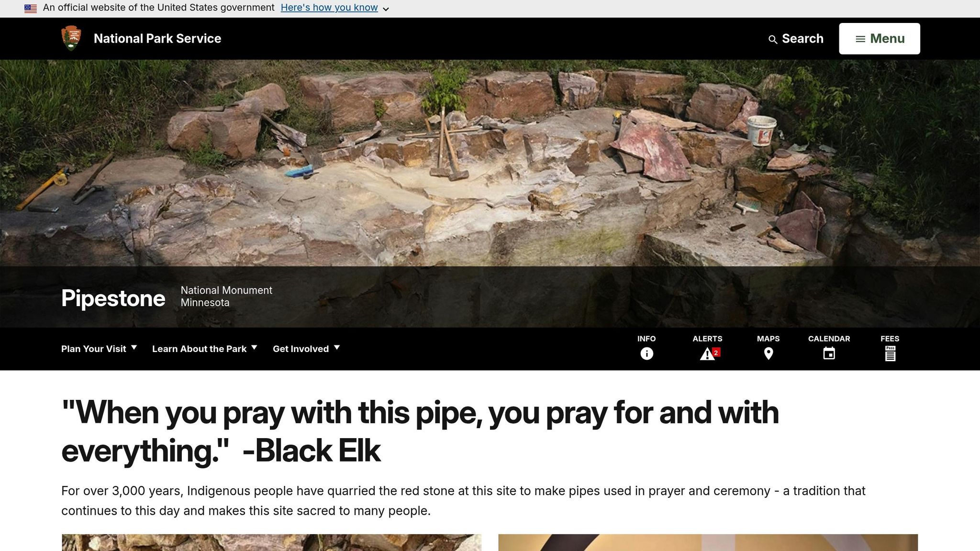Expand the Get Involved dropdown
The image size is (980, 551).
click(306, 349)
